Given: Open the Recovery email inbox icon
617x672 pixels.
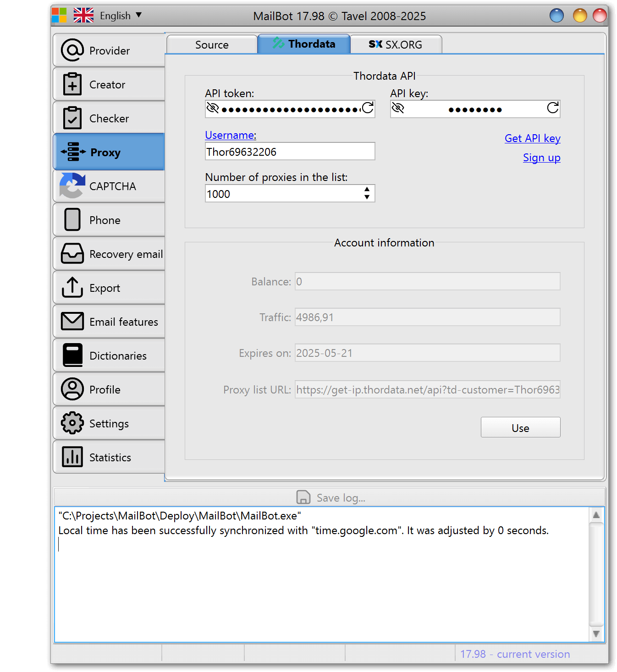Looking at the screenshot, I should point(72,253).
